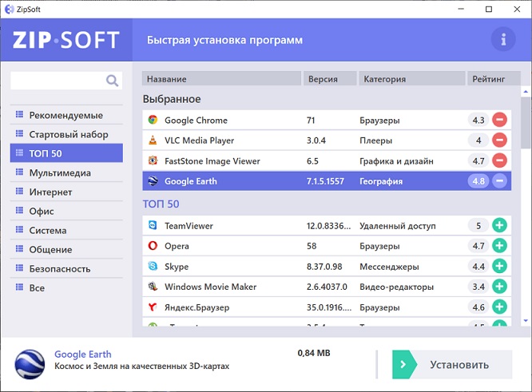Click the scrollbar down arrow
This screenshot has height=392, width=532.
click(526, 320)
